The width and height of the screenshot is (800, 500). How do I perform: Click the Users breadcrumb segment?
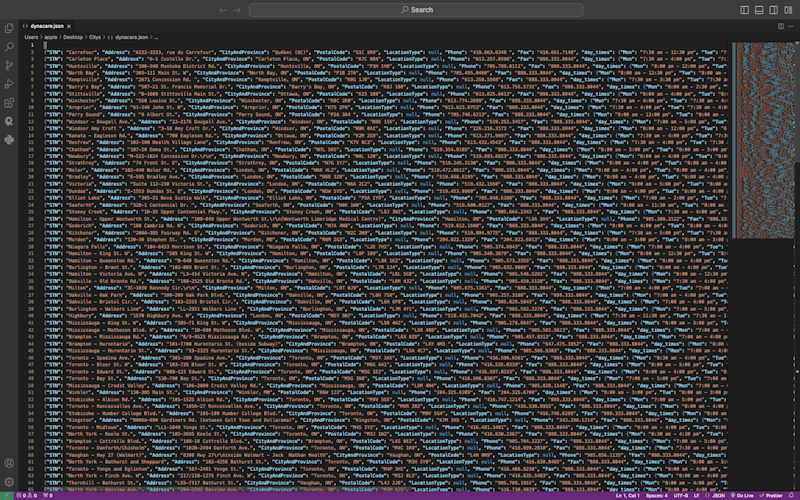tap(31, 37)
